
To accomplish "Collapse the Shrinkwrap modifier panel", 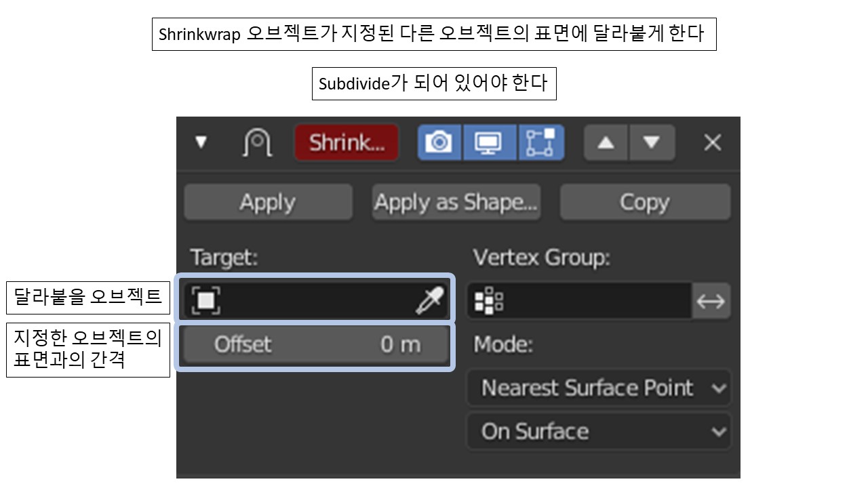I will point(201,142).
